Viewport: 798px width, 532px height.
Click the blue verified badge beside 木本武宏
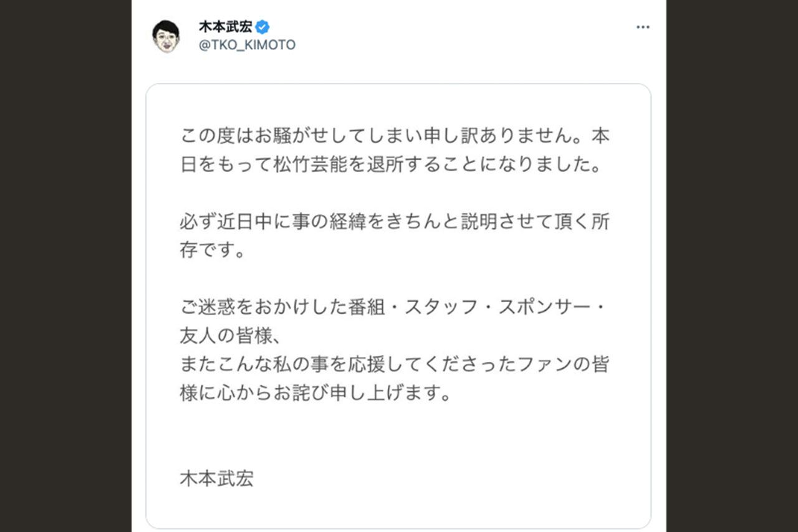click(264, 27)
